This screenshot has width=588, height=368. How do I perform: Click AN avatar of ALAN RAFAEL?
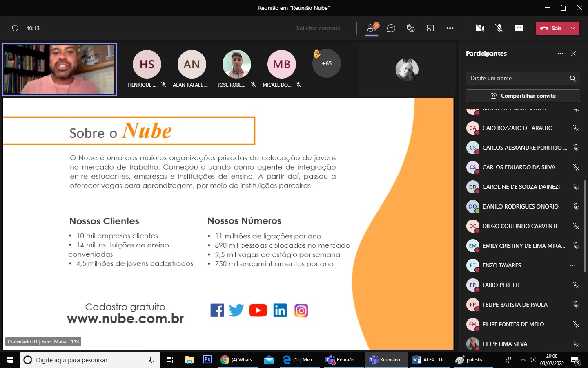(x=192, y=64)
